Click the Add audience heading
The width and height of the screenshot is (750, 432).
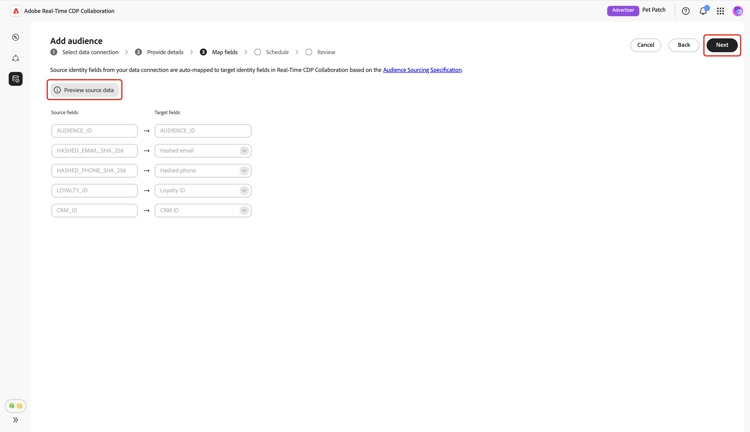(x=76, y=41)
